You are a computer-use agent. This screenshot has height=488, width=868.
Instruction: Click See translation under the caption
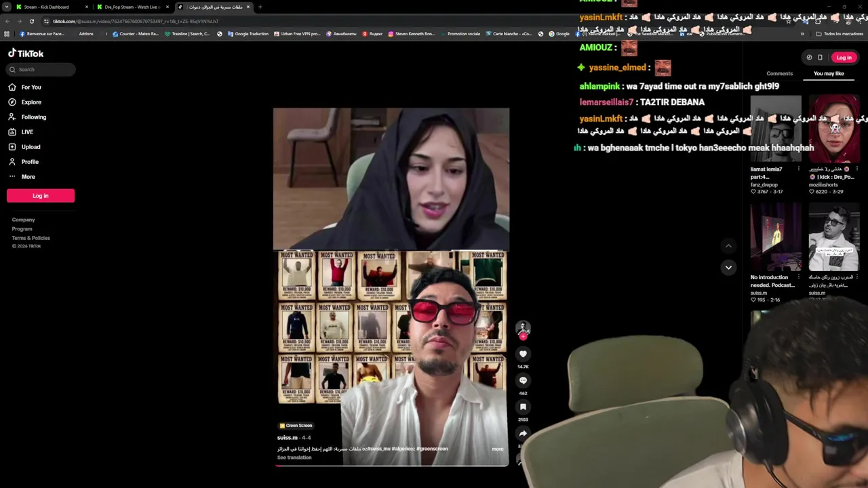click(x=294, y=457)
